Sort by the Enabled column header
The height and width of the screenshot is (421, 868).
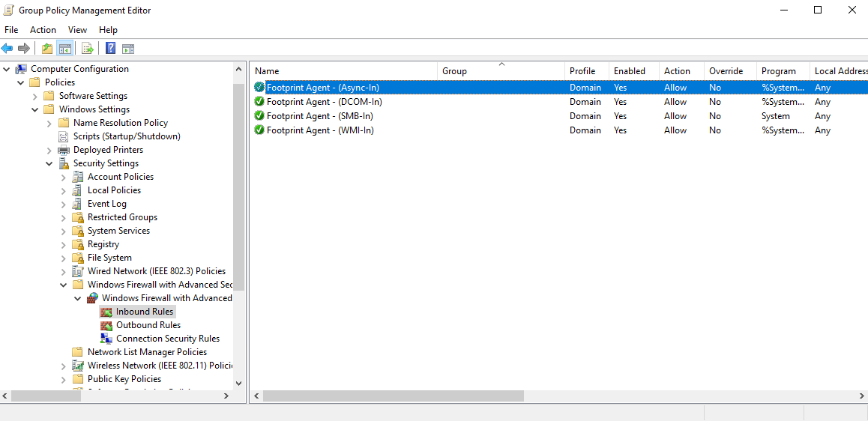click(634, 71)
